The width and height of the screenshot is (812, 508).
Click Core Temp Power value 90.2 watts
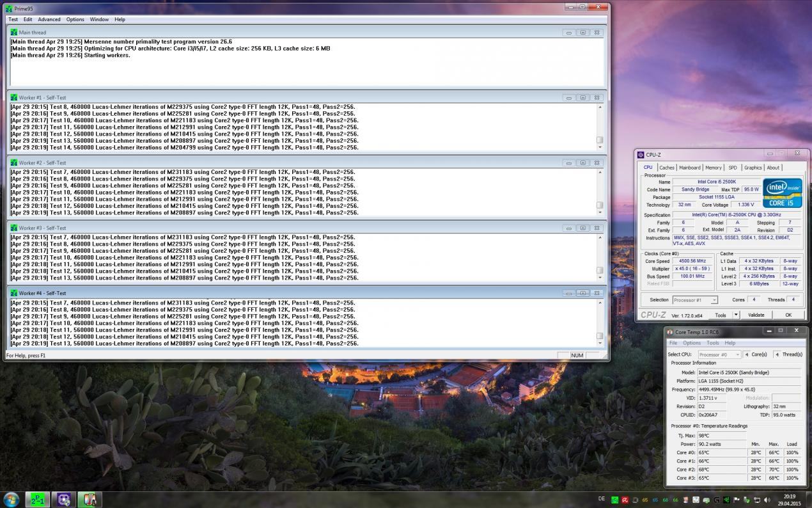pos(721,444)
